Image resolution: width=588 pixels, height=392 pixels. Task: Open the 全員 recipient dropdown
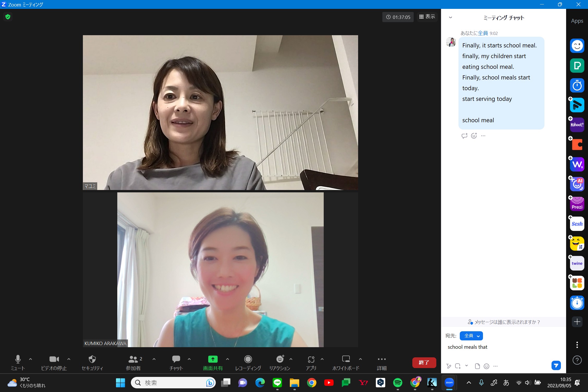pyautogui.click(x=471, y=336)
